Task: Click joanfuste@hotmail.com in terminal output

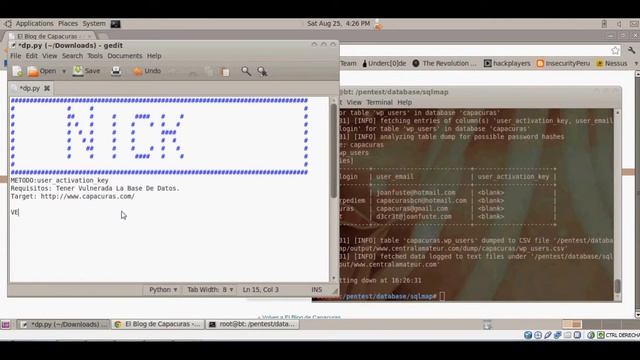Action: 416,193
